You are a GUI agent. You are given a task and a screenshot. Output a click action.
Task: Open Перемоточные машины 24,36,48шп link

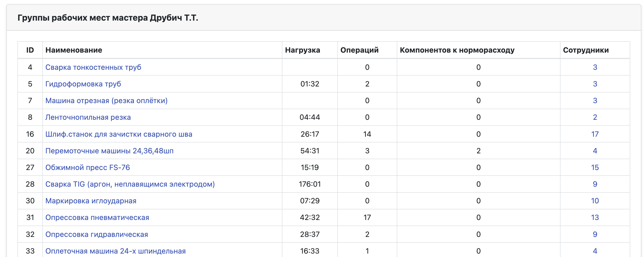[x=109, y=151]
